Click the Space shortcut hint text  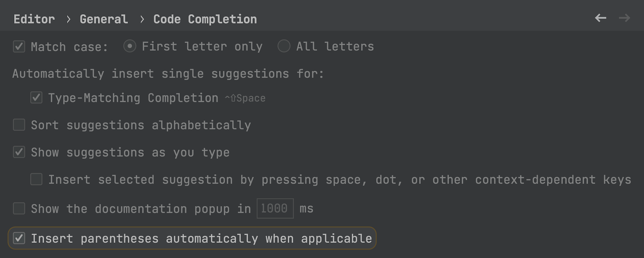coord(245,98)
